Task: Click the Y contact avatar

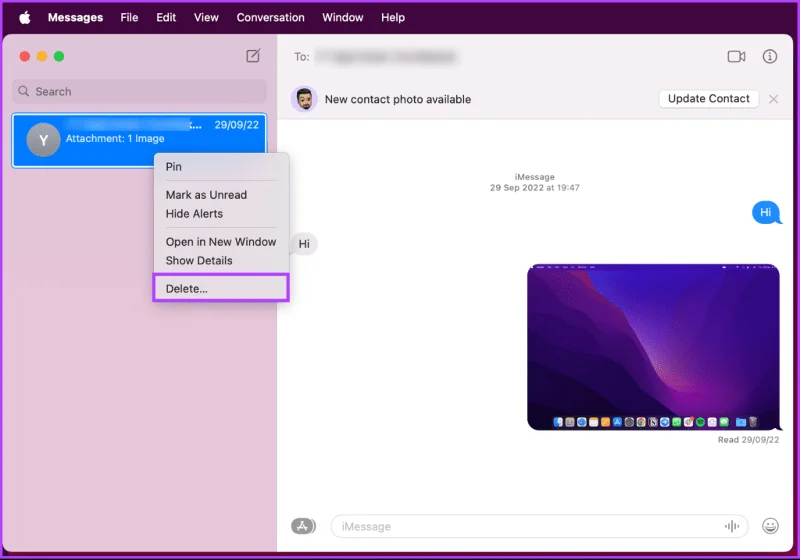Action: tap(43, 140)
